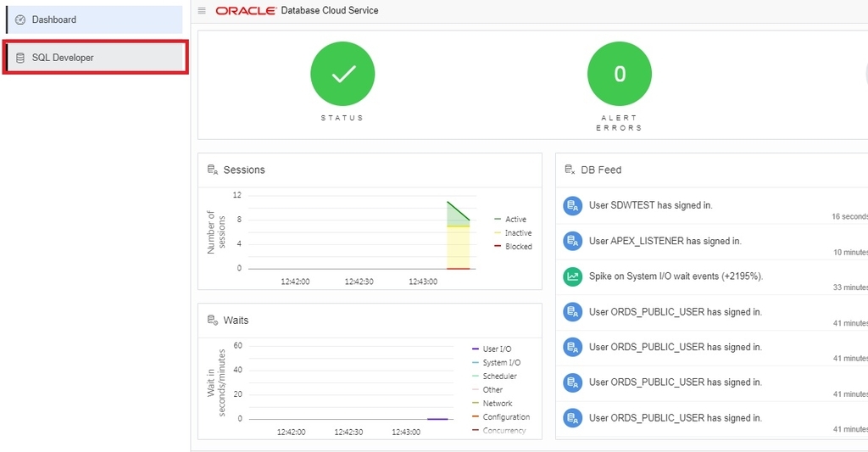Toggle Configuration series in Waits legend
This screenshot has height=452, width=868.
[x=501, y=417]
